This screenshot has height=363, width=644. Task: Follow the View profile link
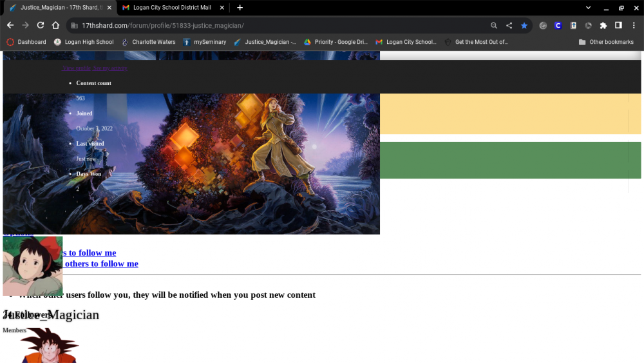(77, 68)
